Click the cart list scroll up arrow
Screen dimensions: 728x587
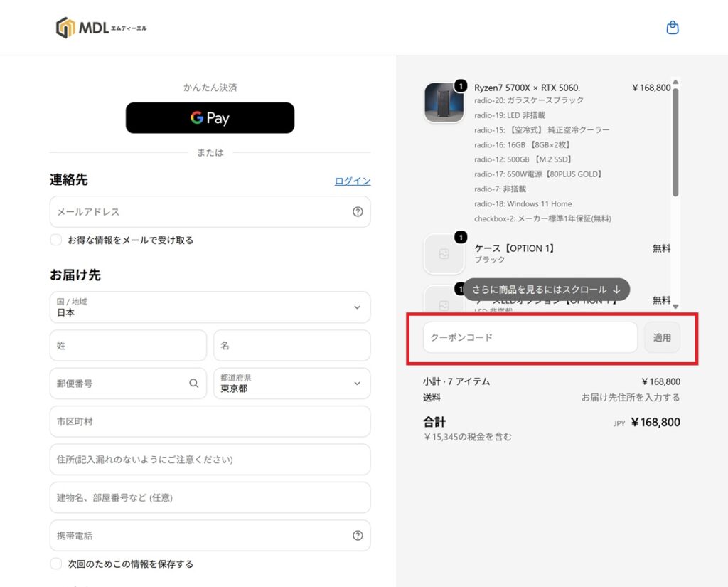675,83
